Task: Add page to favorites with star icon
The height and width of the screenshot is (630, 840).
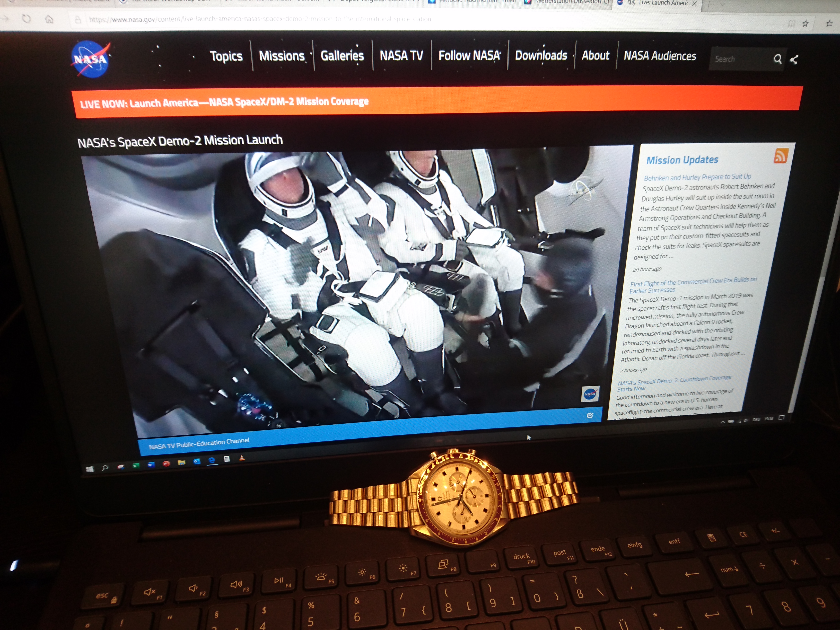Action: 806,23
